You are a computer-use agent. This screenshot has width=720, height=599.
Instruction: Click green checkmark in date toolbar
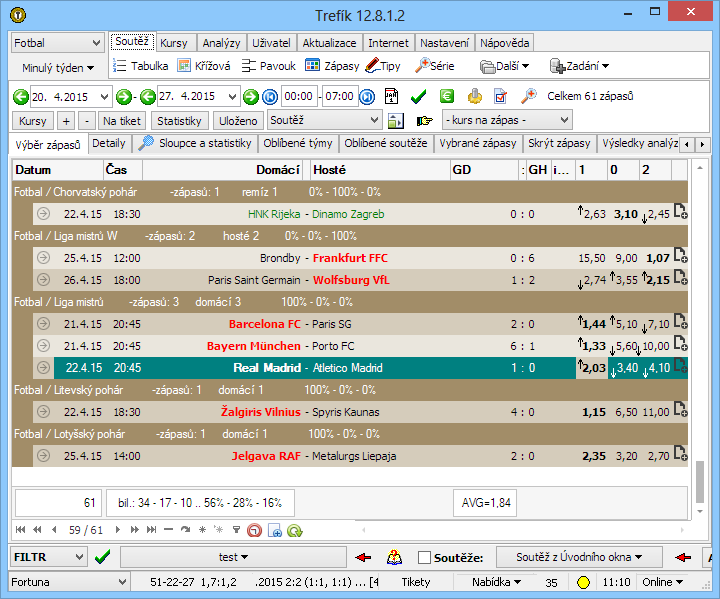[x=418, y=96]
